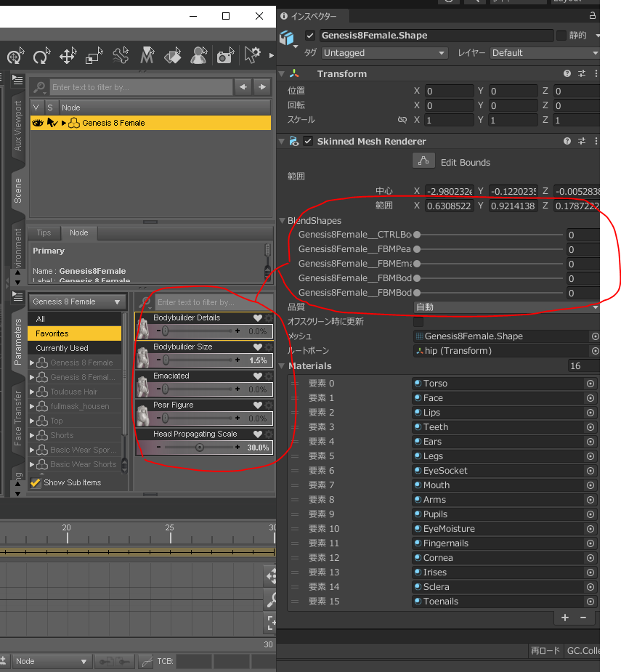Open the Scene side tab
621x672 pixels.
pyautogui.click(x=17, y=191)
